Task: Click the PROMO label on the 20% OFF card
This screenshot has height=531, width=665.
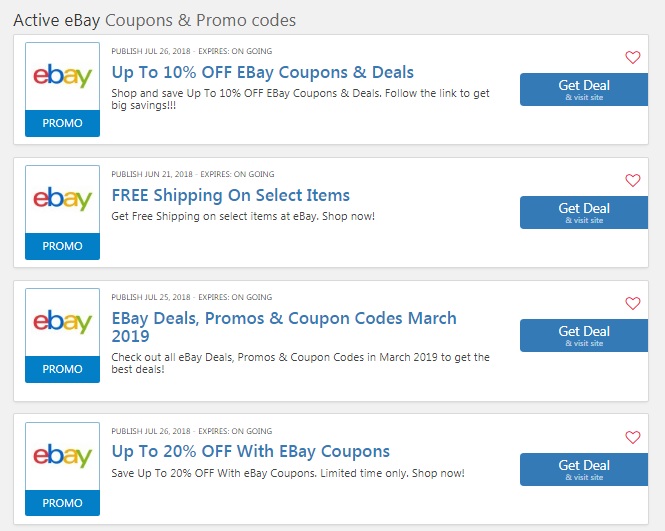Action: pos(62,503)
